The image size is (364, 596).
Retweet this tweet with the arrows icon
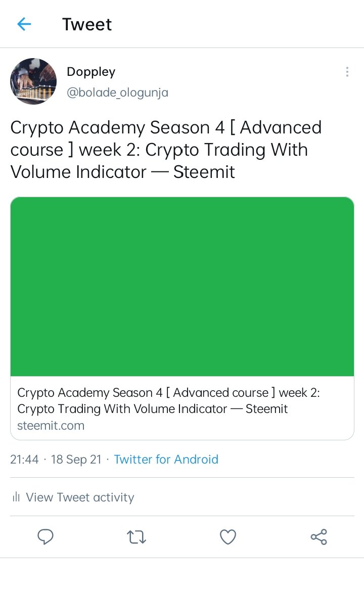[136, 537]
